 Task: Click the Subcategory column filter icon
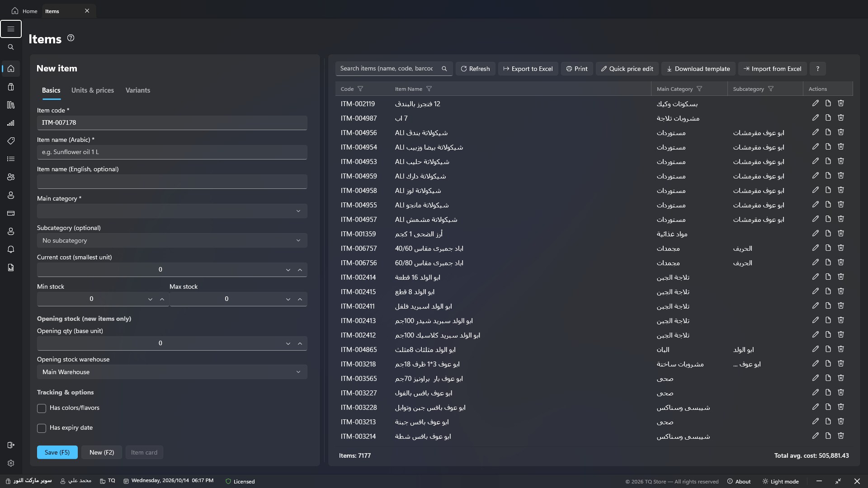(771, 89)
